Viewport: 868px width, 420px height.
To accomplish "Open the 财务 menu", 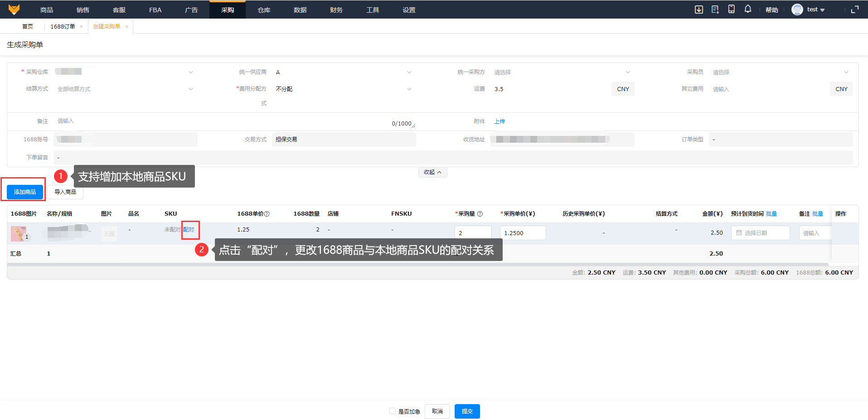I will click(x=336, y=10).
